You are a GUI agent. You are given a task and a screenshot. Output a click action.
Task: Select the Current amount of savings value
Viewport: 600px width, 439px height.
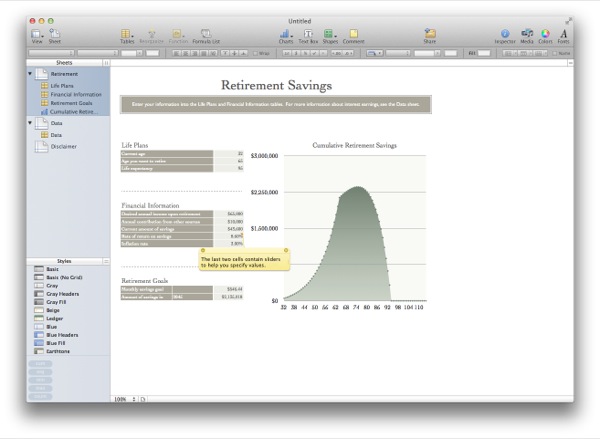point(228,229)
